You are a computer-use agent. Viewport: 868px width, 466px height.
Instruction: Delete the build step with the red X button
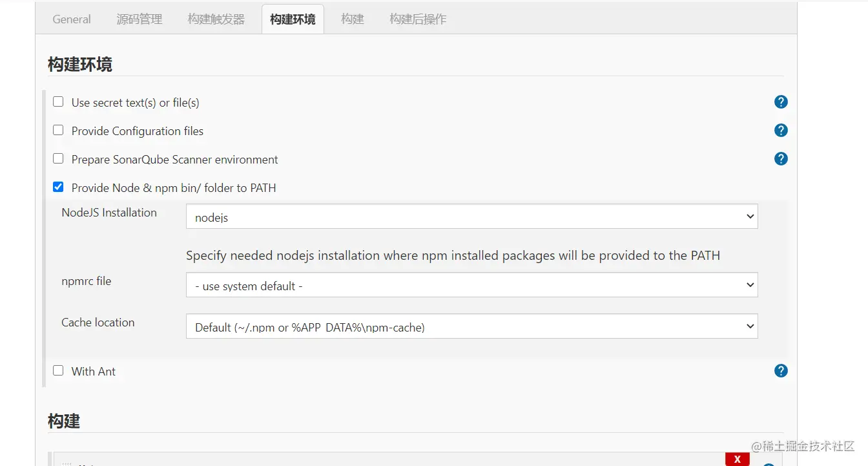[x=737, y=460]
